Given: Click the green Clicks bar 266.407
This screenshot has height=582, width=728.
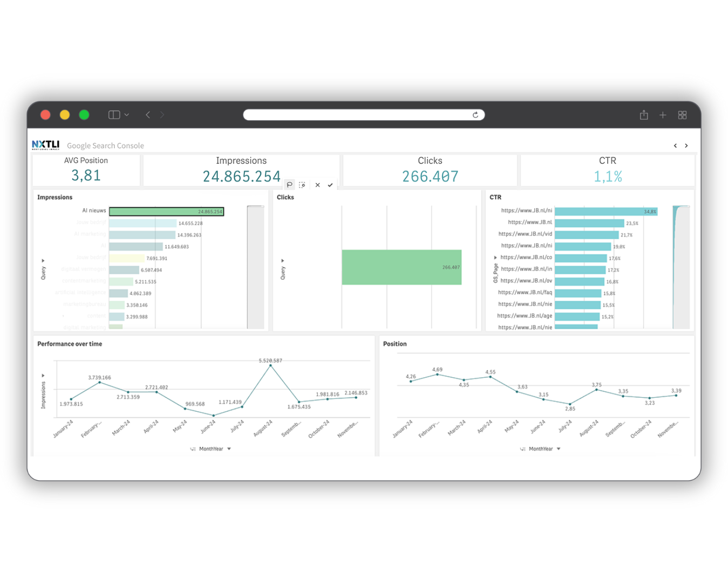Looking at the screenshot, I should click(402, 267).
